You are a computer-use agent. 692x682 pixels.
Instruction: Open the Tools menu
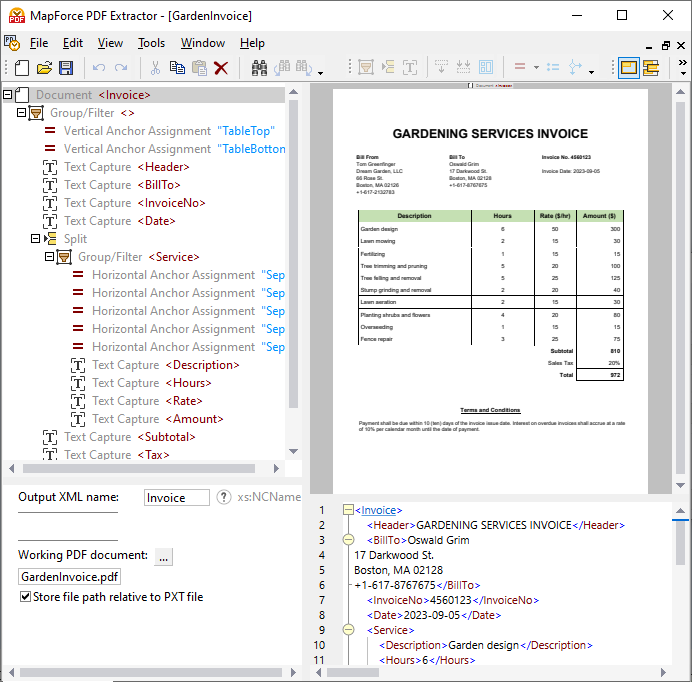click(x=151, y=43)
